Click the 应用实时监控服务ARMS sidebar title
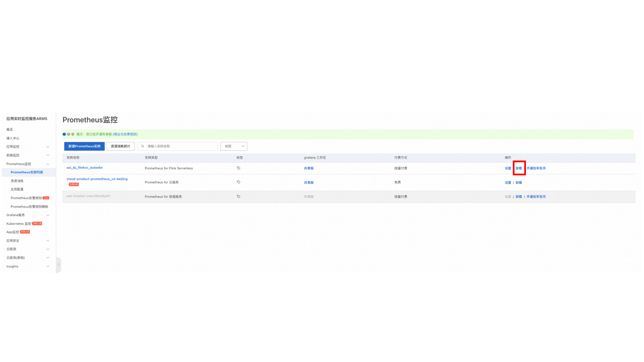 tap(27, 119)
